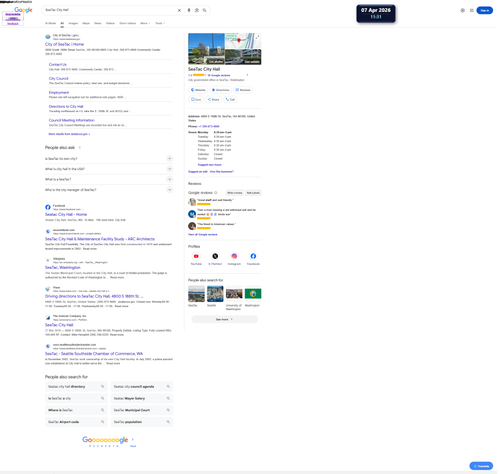
Task: Click Add a photo button
Action: point(253,193)
